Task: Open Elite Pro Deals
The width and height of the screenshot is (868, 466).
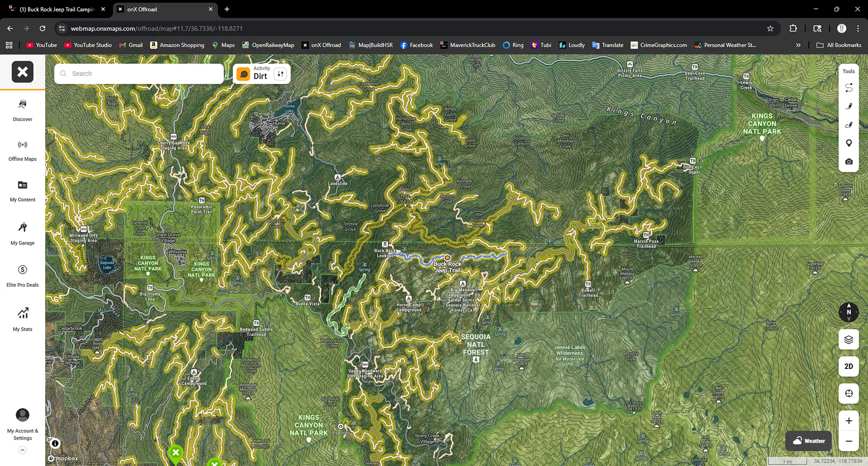Action: click(x=22, y=276)
